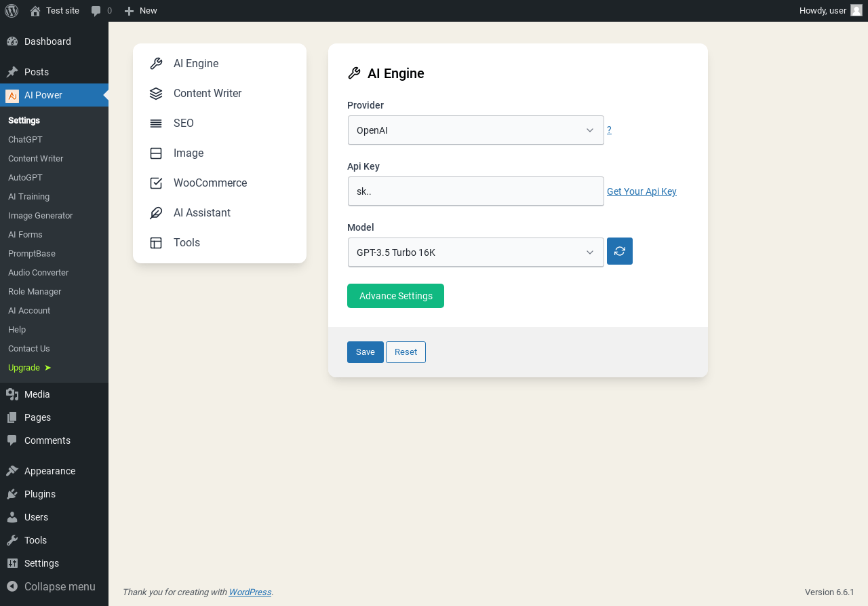Click the Plugins plug icon

coord(12,494)
